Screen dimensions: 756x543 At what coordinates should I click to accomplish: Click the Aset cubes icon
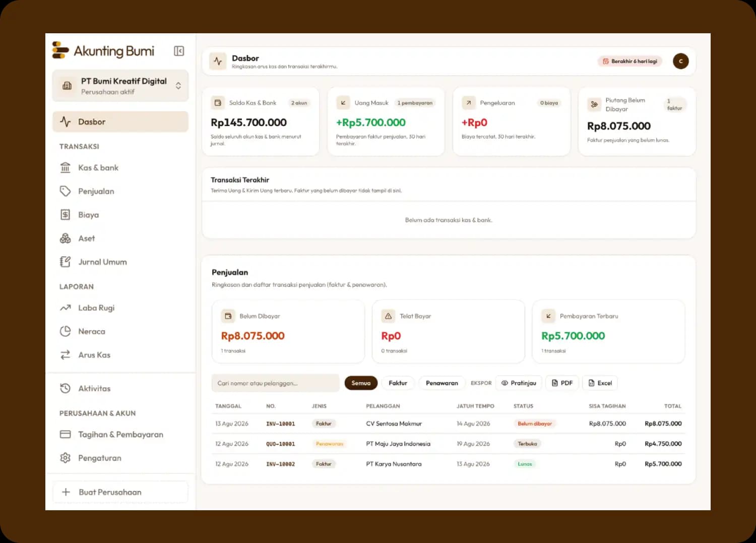coord(66,238)
